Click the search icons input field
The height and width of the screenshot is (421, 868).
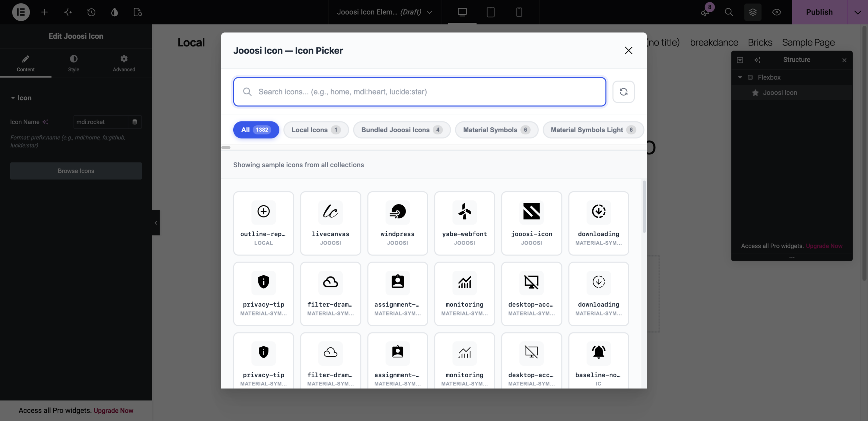(419, 92)
